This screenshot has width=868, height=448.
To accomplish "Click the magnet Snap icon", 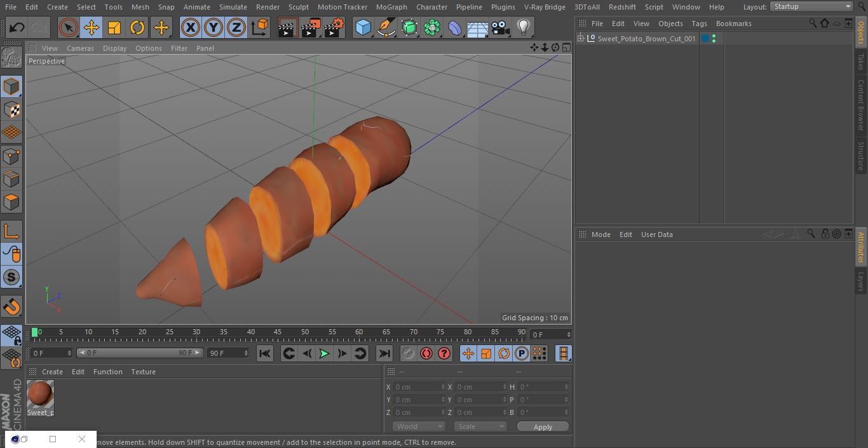I will tap(11, 307).
